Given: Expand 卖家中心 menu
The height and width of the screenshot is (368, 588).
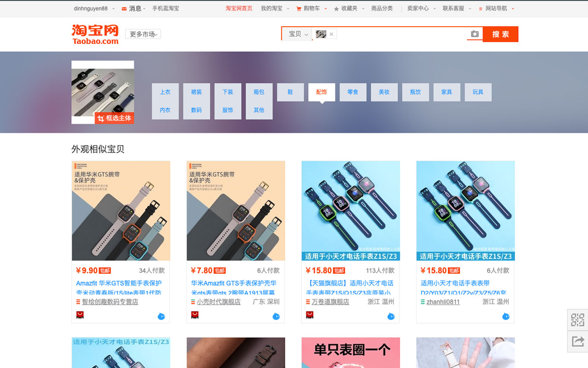Looking at the screenshot, I should pos(421,8).
